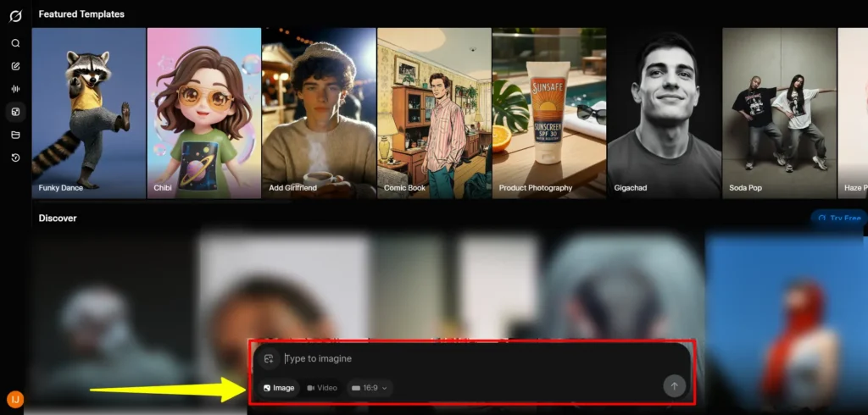
Task: Open the Soda Pop template
Action: [x=780, y=113]
